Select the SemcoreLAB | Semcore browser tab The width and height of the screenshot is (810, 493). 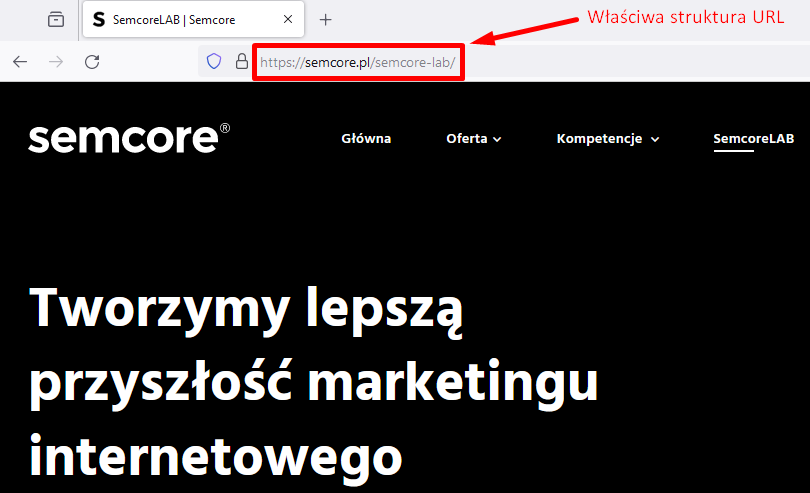[193, 20]
